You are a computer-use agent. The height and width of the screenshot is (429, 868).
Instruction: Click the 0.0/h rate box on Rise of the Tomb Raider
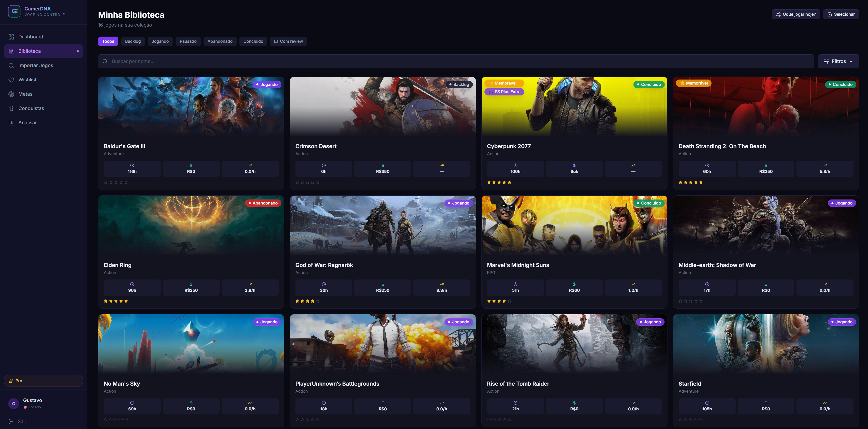click(633, 406)
